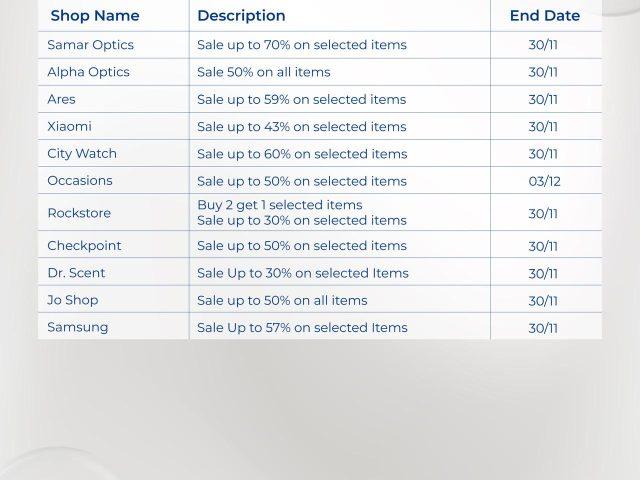Click the Ares shop name cell
Screen dimensions: 640x480
pyautogui.click(x=61, y=99)
